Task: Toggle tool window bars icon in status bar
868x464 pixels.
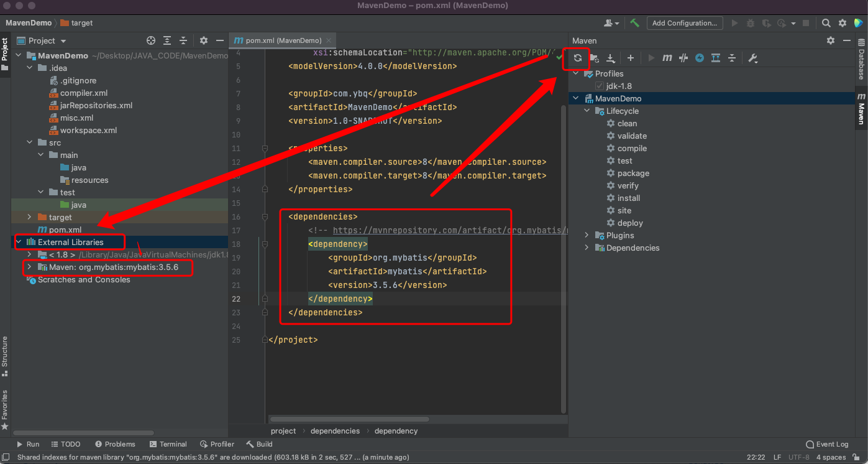Action: click(x=6, y=457)
